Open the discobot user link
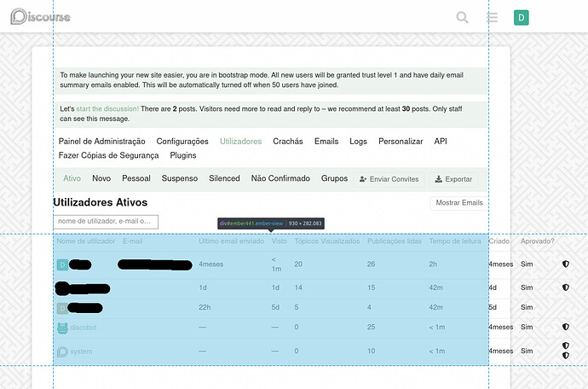Viewport: 588px width, 389px height. click(84, 328)
